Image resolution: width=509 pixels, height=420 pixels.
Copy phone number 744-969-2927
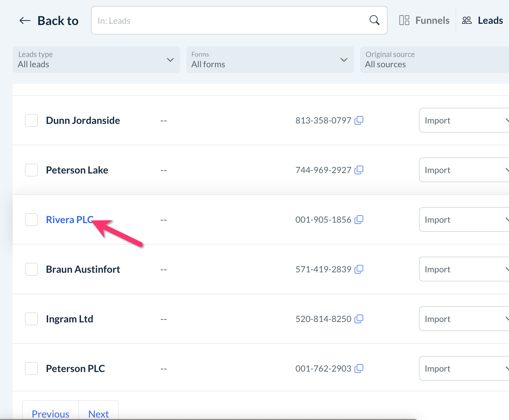click(359, 170)
